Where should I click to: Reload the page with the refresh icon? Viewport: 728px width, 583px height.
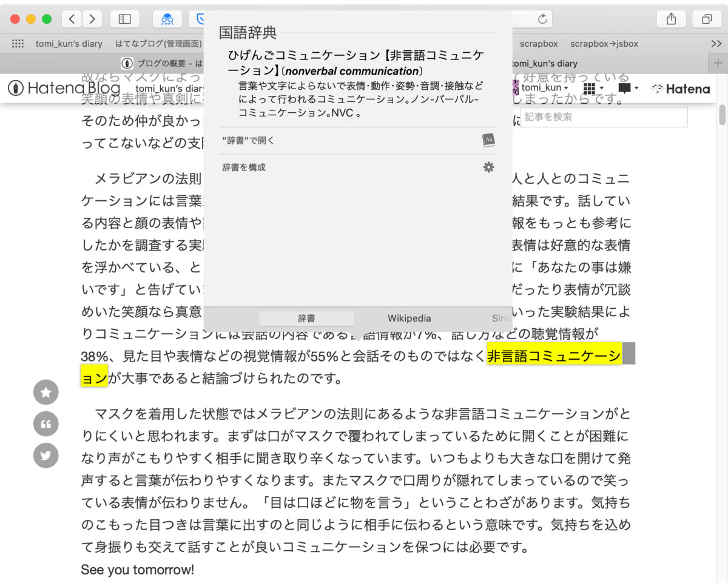tap(542, 19)
